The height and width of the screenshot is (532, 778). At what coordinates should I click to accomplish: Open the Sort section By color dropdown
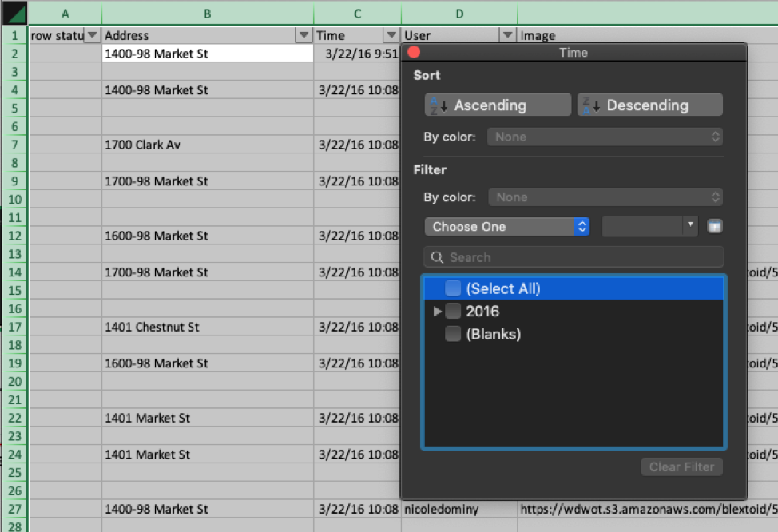click(x=605, y=136)
